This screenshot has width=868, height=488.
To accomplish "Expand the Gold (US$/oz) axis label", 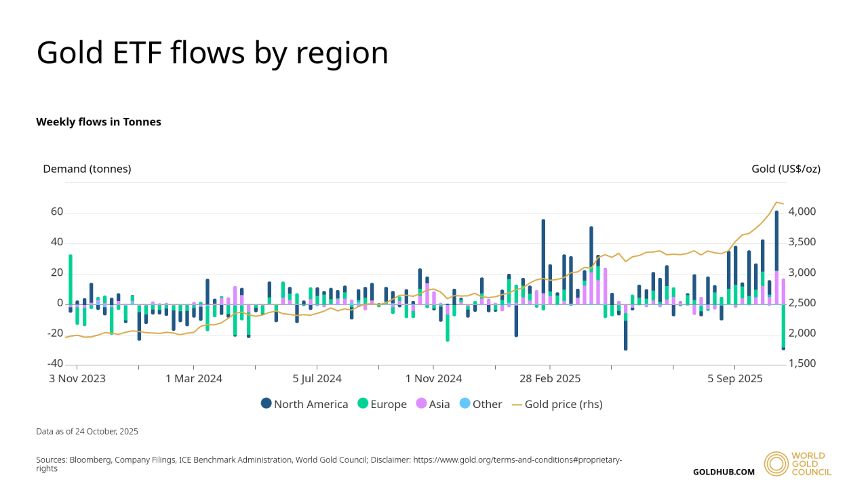I will pyautogui.click(x=785, y=169).
